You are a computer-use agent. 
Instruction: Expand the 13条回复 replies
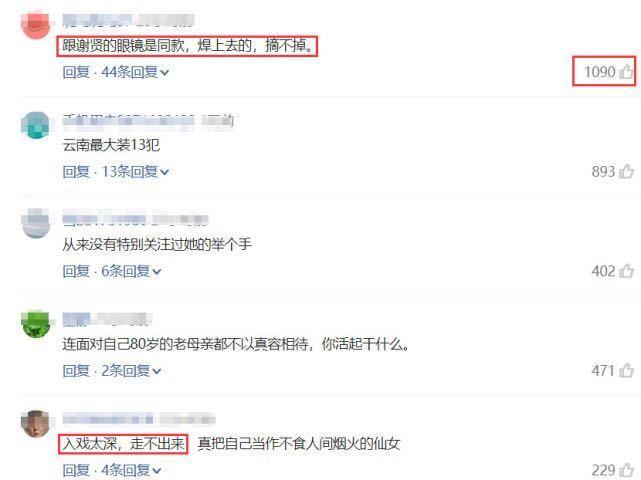point(135,172)
